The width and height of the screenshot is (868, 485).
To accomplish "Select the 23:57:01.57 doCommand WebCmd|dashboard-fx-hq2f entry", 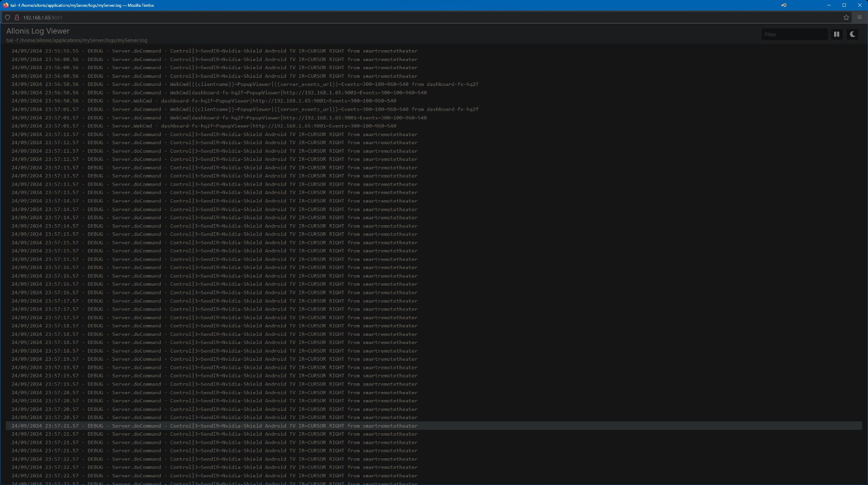I will [434, 118].
